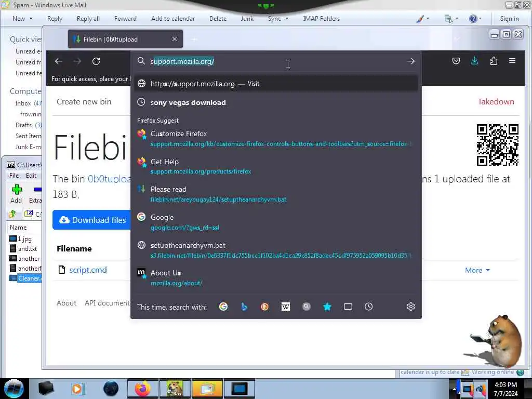Click 7-Zip up-folder arrow icon
The image size is (532, 399).
click(x=12, y=214)
